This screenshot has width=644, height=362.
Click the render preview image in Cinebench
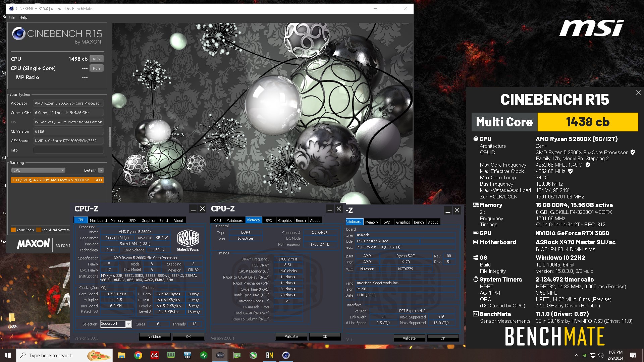coord(262,113)
